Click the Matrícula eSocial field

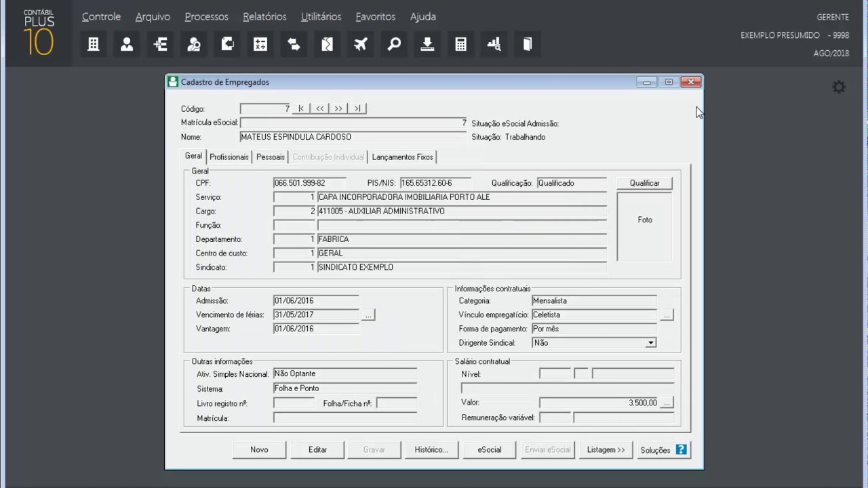[353, 123]
